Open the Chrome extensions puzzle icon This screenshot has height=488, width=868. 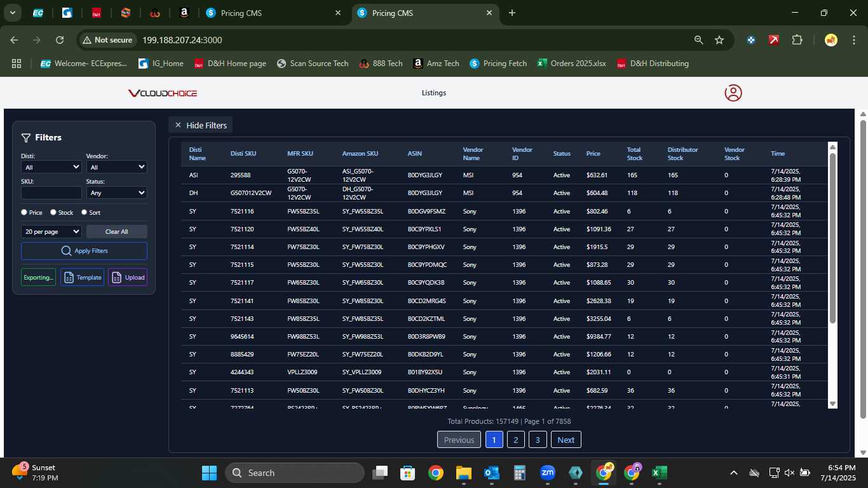[x=797, y=40]
